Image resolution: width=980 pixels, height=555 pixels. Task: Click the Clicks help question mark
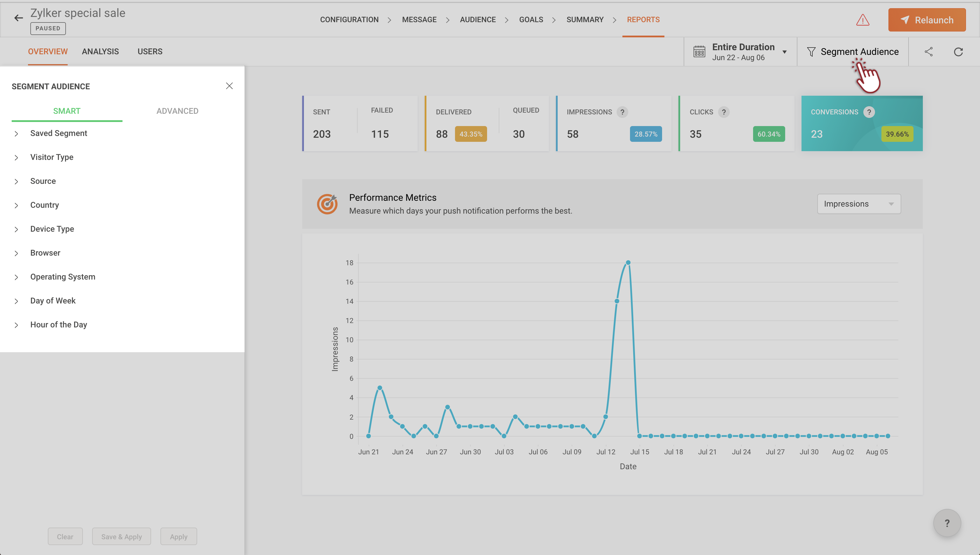pos(724,112)
